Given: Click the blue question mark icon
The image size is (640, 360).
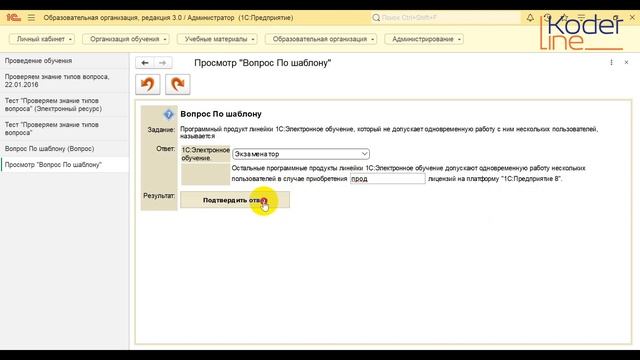Looking at the screenshot, I should coord(168,114).
